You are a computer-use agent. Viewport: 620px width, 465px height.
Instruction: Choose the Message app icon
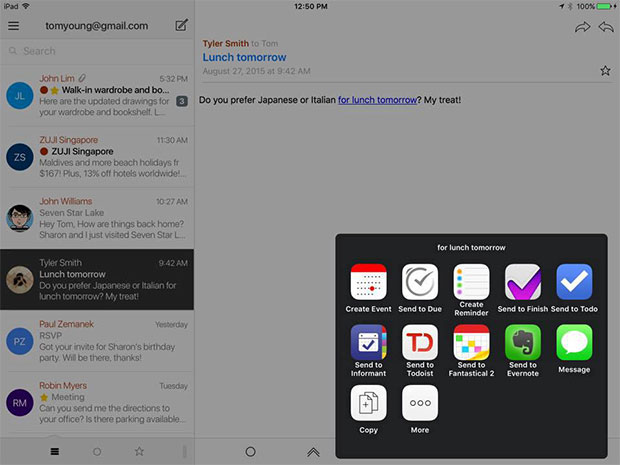point(574,342)
